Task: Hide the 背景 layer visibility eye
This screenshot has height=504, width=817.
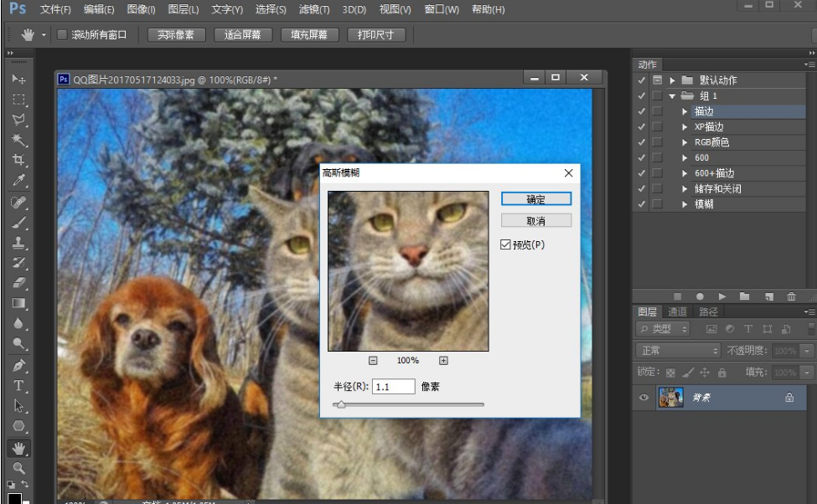Action: click(644, 398)
